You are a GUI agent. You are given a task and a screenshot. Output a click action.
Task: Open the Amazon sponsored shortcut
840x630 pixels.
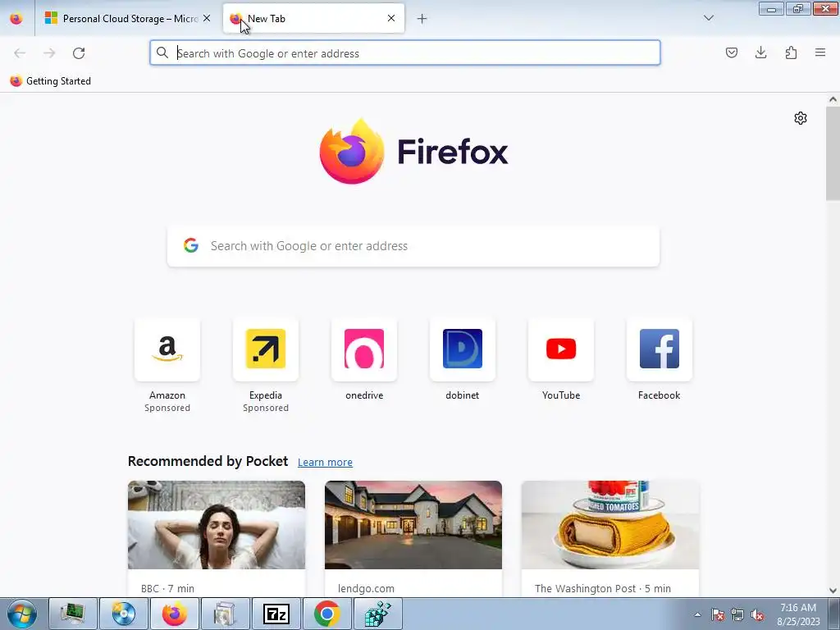click(x=167, y=366)
